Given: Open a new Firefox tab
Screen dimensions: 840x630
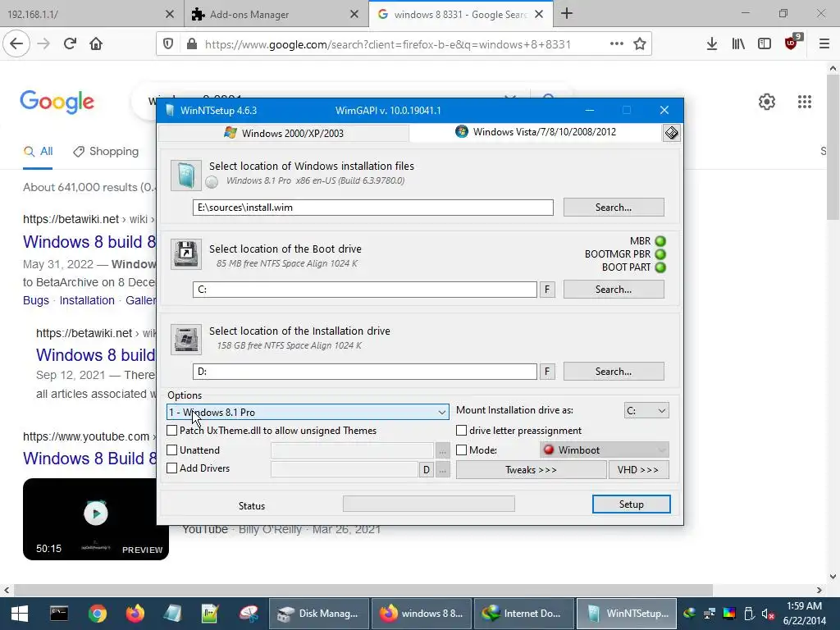Looking at the screenshot, I should tap(567, 14).
